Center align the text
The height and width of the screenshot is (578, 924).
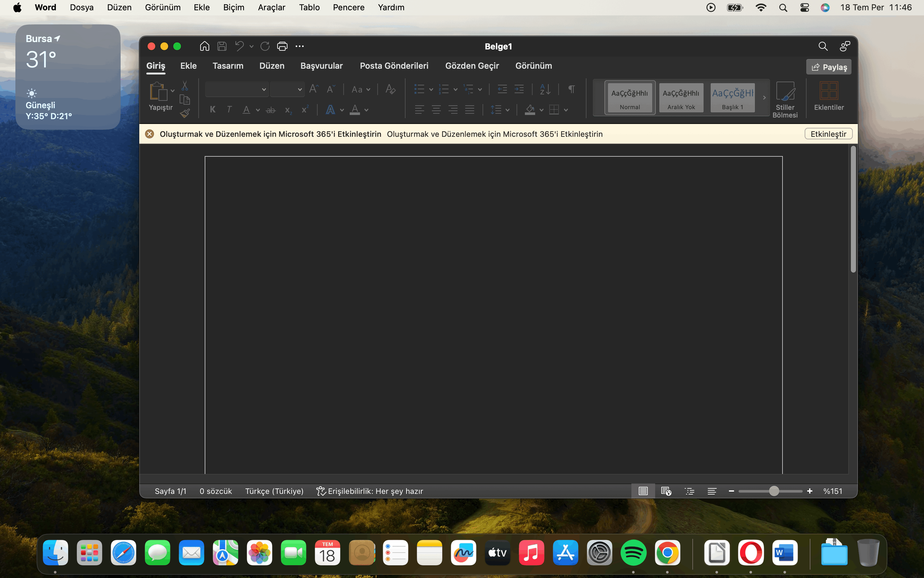pos(436,110)
